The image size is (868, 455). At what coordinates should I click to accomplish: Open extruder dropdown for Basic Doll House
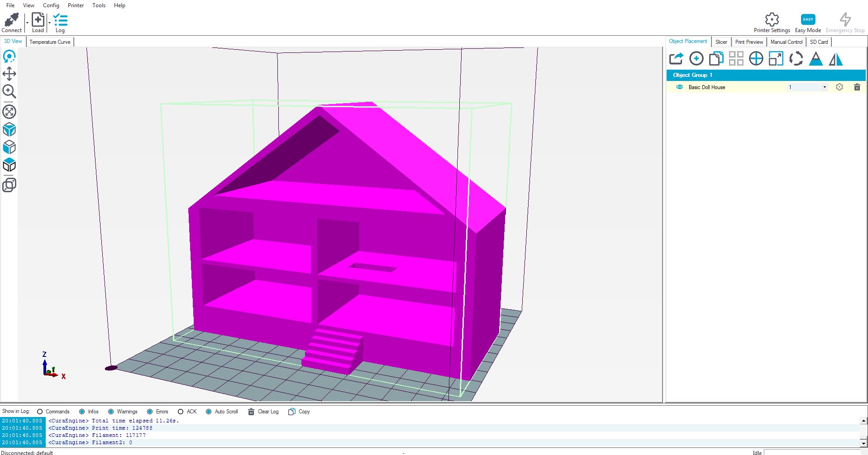tap(824, 87)
